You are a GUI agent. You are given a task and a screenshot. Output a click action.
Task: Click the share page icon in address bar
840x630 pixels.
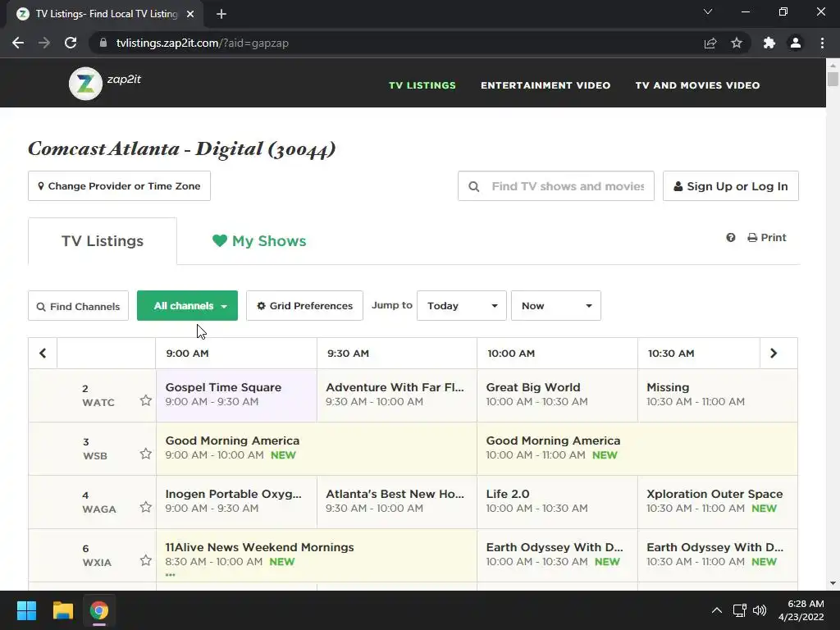(710, 43)
